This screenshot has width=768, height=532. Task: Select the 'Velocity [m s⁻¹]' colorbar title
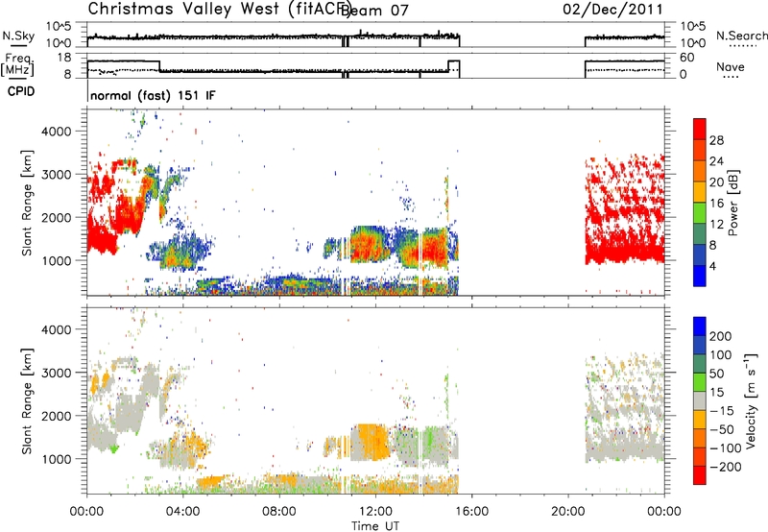point(752,400)
